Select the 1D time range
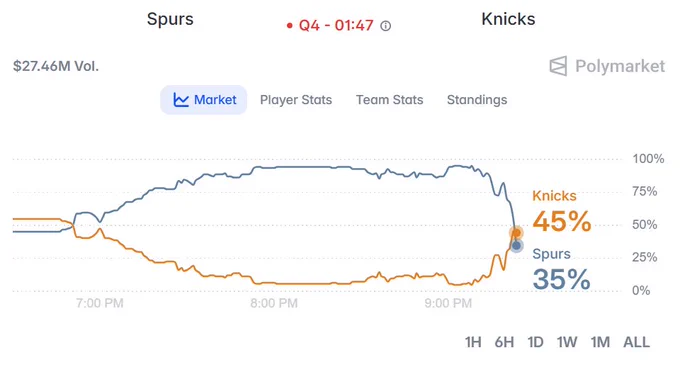Screen dimensions: 680x377 [x=536, y=342]
